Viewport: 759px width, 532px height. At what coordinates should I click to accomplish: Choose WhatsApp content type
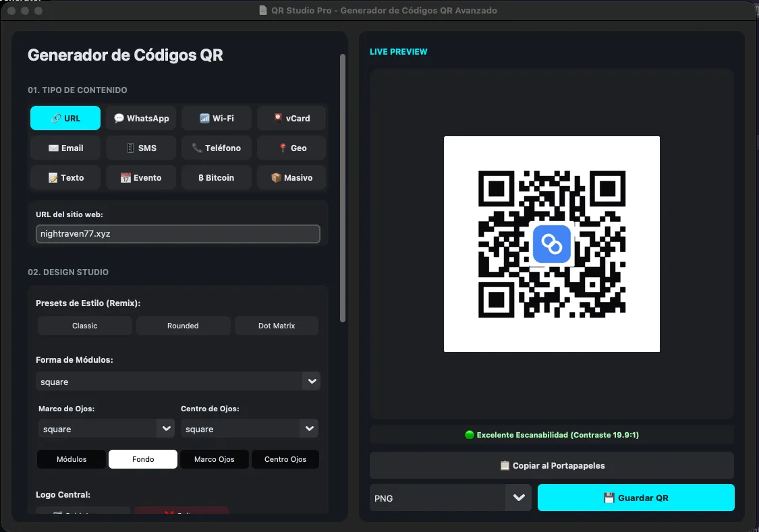141,118
